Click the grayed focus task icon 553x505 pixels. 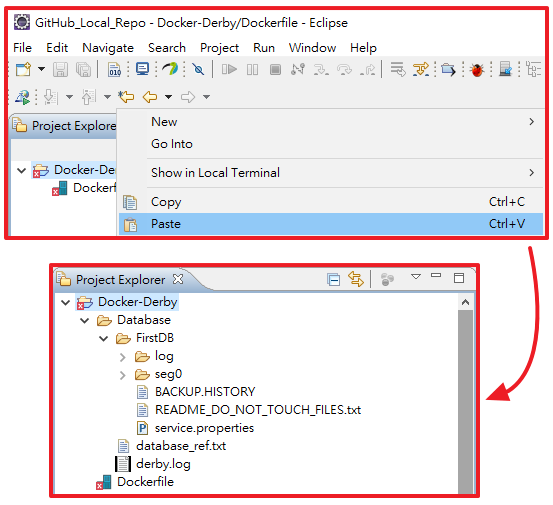[x=387, y=279]
